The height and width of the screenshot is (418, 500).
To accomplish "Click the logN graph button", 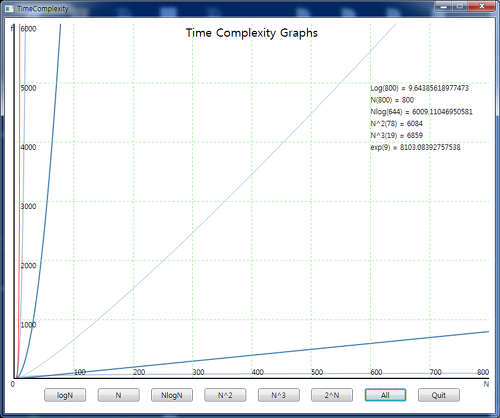I will tap(65, 395).
